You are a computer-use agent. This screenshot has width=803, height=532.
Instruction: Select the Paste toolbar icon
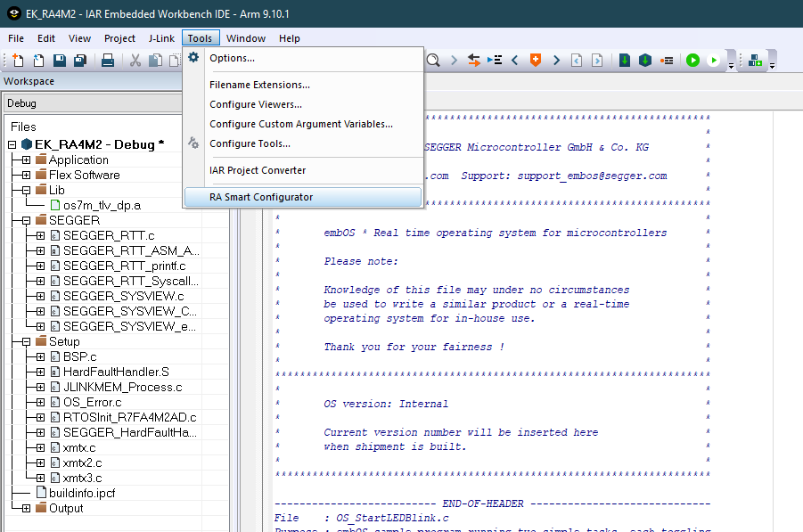[x=174, y=60]
